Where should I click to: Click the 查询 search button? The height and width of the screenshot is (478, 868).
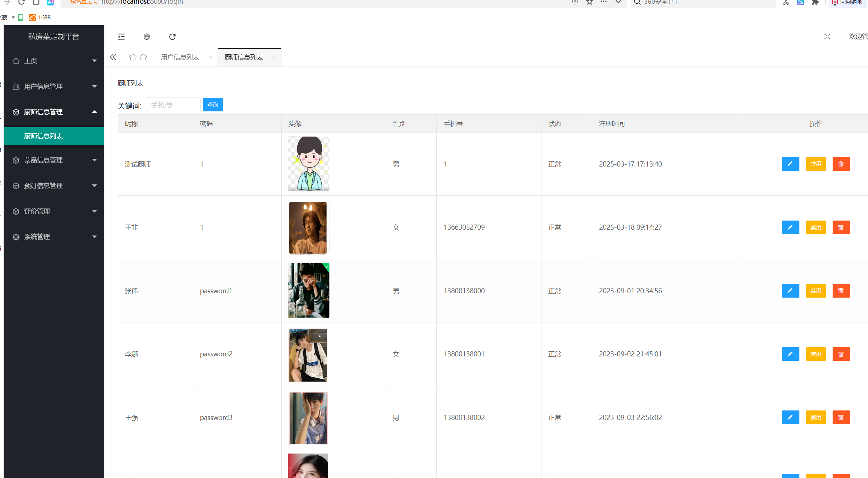click(x=213, y=105)
